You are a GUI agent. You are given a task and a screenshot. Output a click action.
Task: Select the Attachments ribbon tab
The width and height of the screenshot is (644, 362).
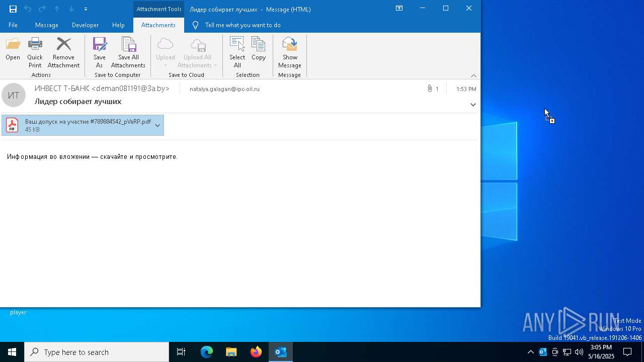tap(158, 25)
